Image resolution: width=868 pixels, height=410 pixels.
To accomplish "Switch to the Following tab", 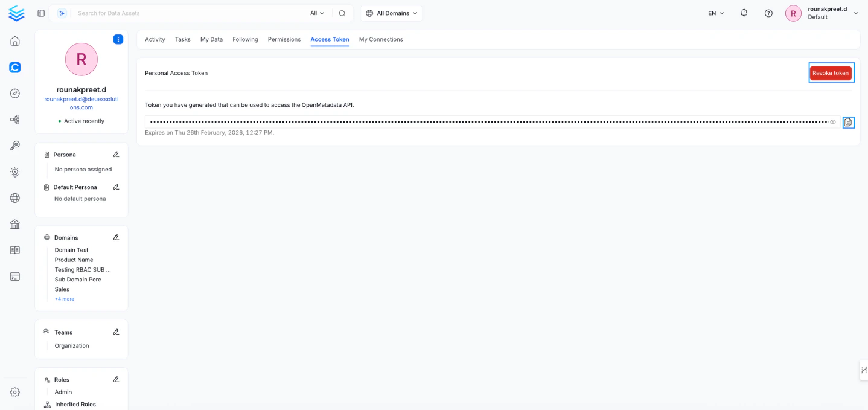I will coord(245,39).
